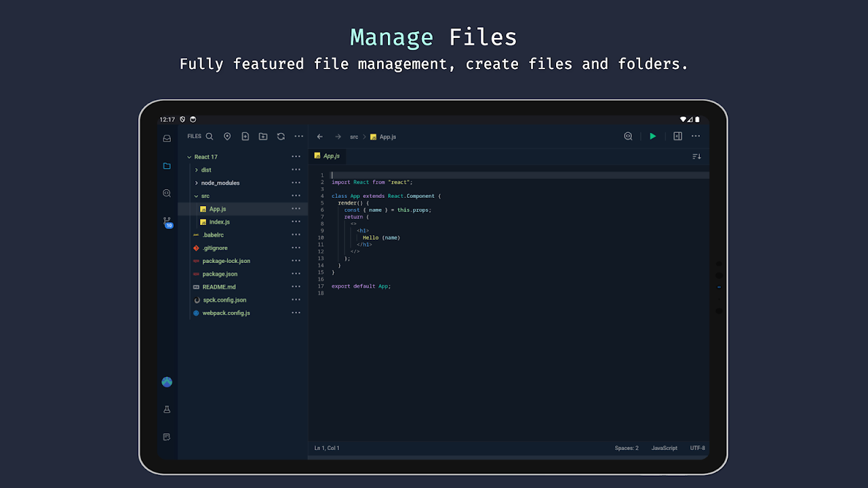Open the inbox tray icon in sidebar
Viewport: 868px width, 488px height.
click(167, 138)
